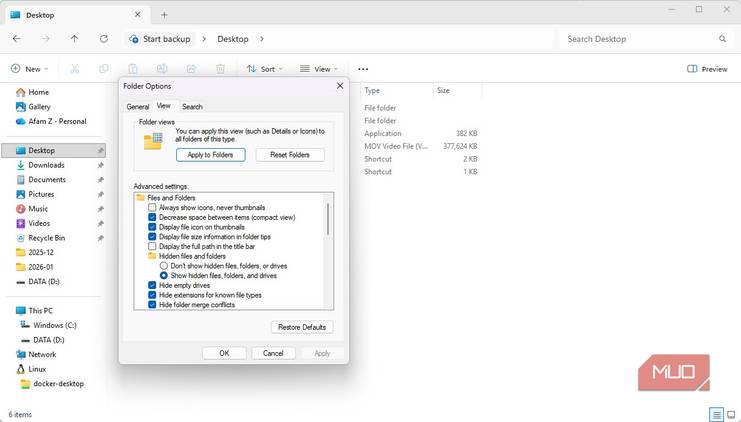Click the Start backup cloud icon
This screenshot has width=741, height=422.
pyautogui.click(x=134, y=39)
